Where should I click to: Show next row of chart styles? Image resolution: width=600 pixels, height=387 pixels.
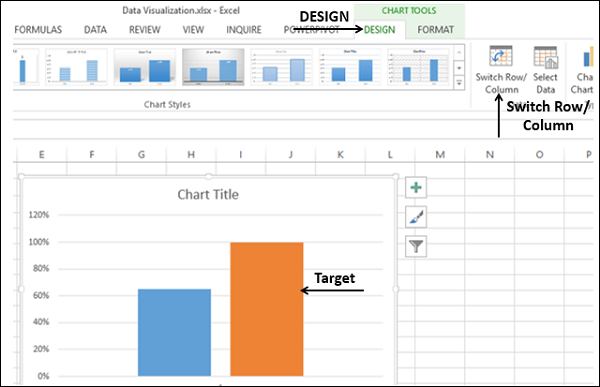tap(459, 68)
